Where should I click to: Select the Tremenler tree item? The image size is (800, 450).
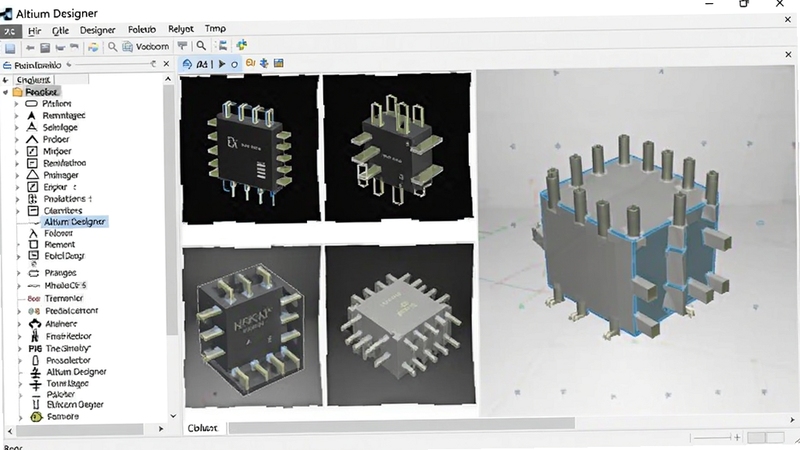[64, 298]
